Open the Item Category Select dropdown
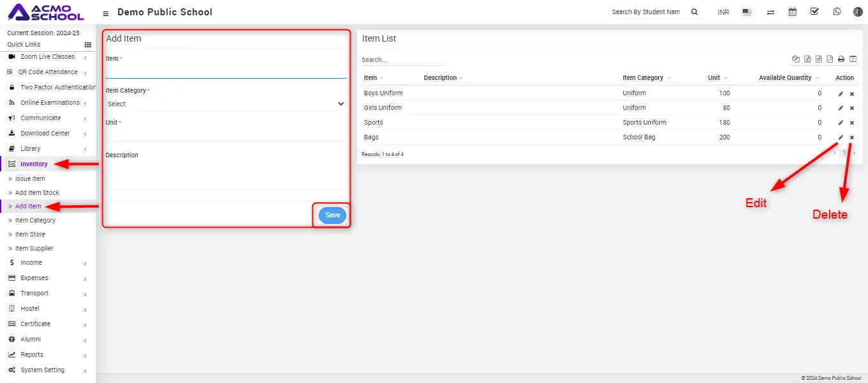The height and width of the screenshot is (383, 868). tap(225, 104)
